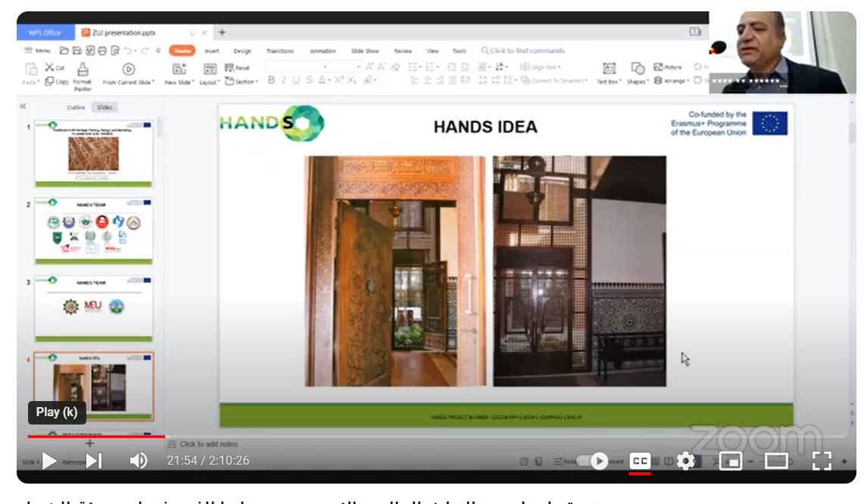This screenshot has height=504, width=864.
Task: Open Convert To SmartArt dropdown
Action: 554,80
